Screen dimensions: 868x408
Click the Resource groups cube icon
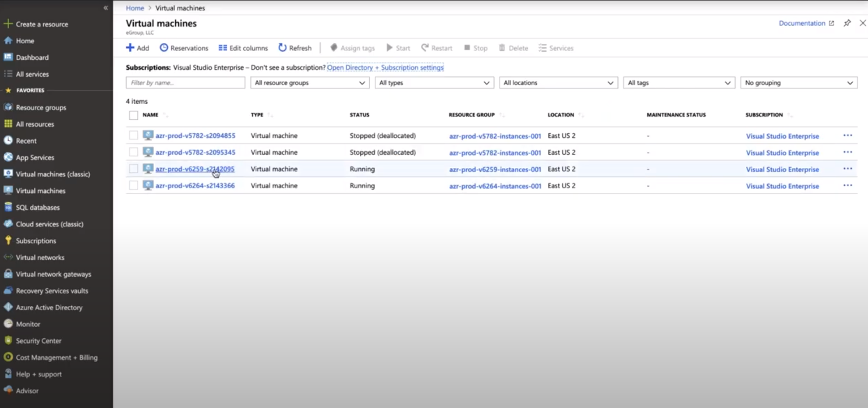tap(8, 107)
